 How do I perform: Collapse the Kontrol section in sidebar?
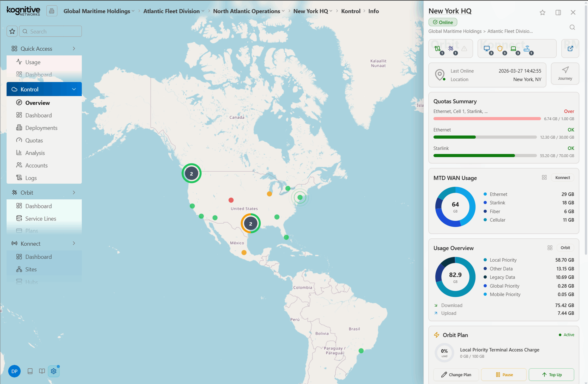[74, 89]
